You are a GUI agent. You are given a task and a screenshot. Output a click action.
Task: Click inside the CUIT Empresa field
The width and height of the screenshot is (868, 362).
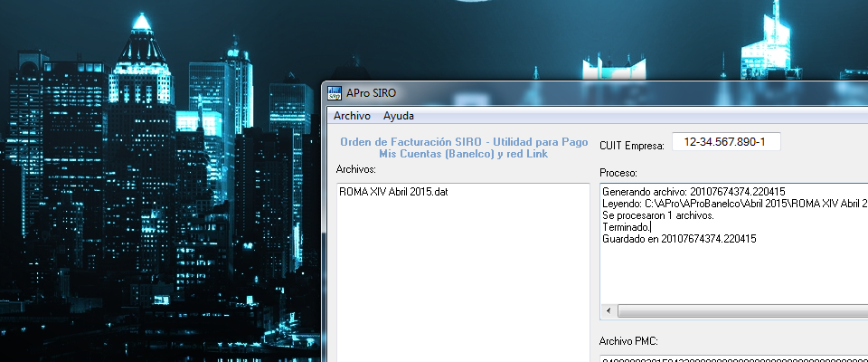(725, 143)
